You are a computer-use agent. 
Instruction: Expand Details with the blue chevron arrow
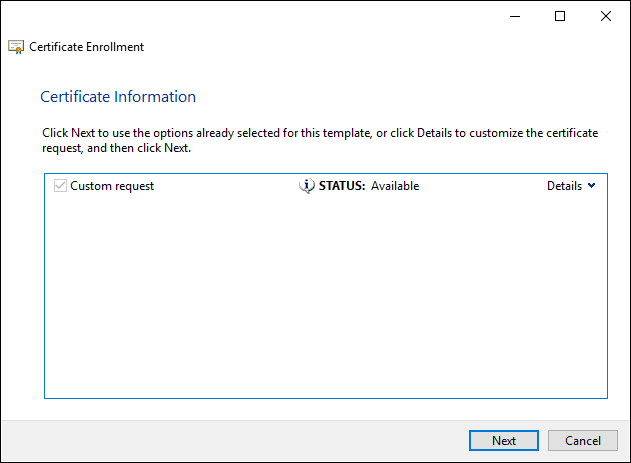[x=591, y=186]
